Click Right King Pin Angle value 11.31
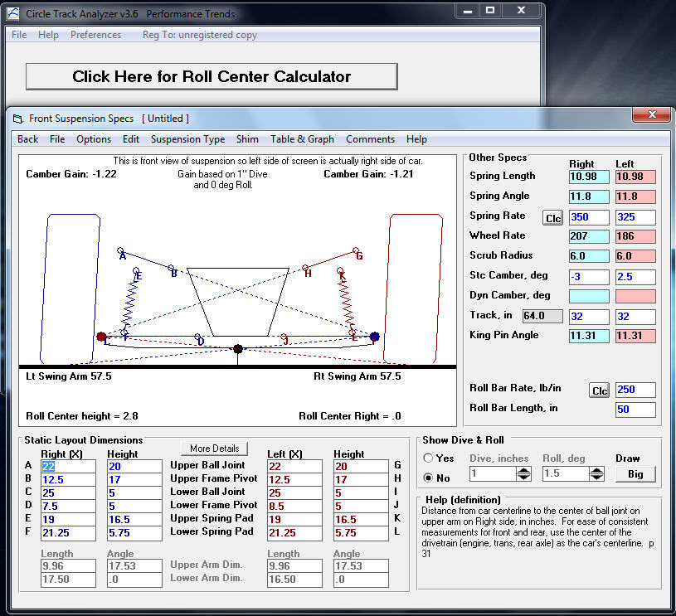This screenshot has height=616, width=676. coord(589,336)
